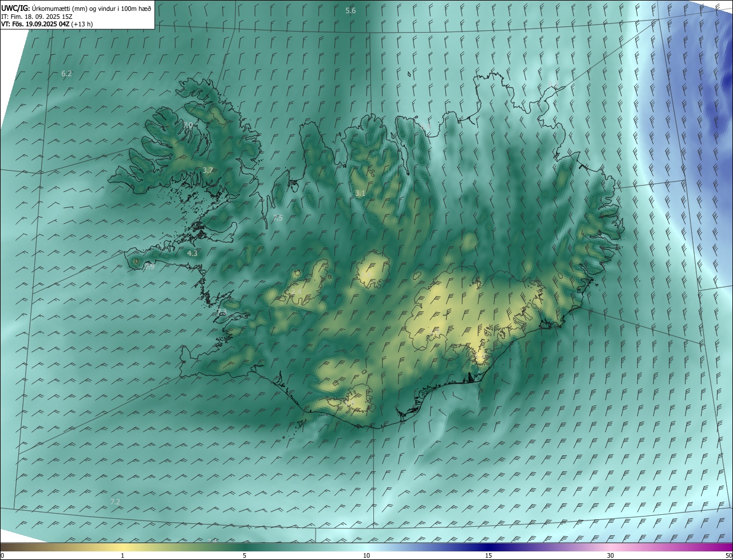Click the map value label 6.2
Image resolution: width=733 pixels, height=560 pixels.
pyautogui.click(x=66, y=74)
